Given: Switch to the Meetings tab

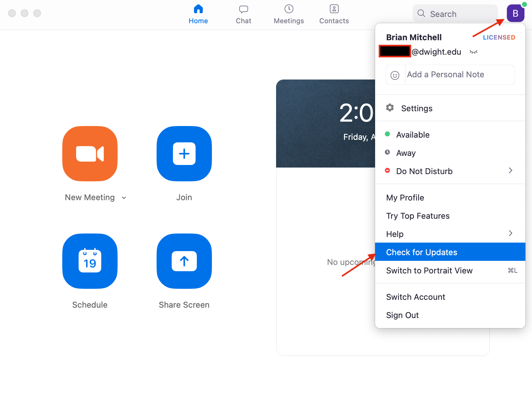Looking at the screenshot, I should point(289,14).
